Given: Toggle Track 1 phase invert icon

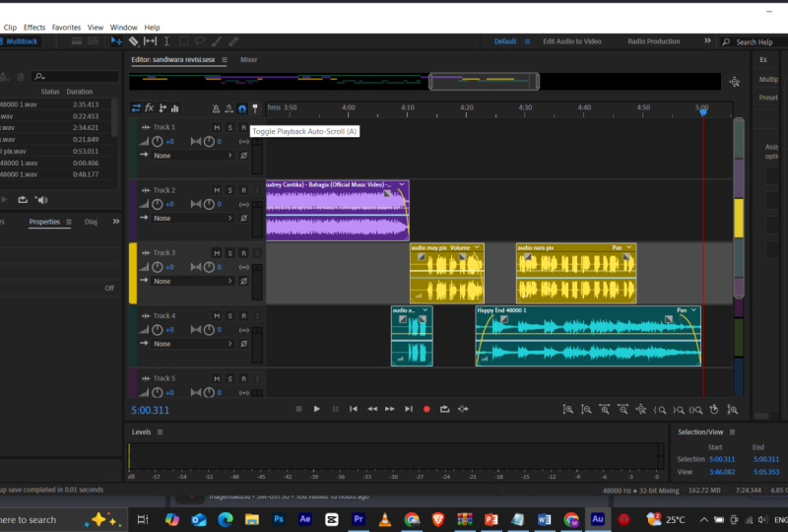Looking at the screenshot, I should (x=243, y=156).
